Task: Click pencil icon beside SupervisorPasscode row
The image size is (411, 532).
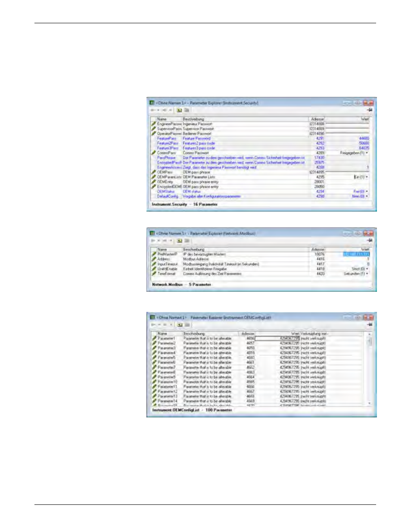Action: [153, 128]
